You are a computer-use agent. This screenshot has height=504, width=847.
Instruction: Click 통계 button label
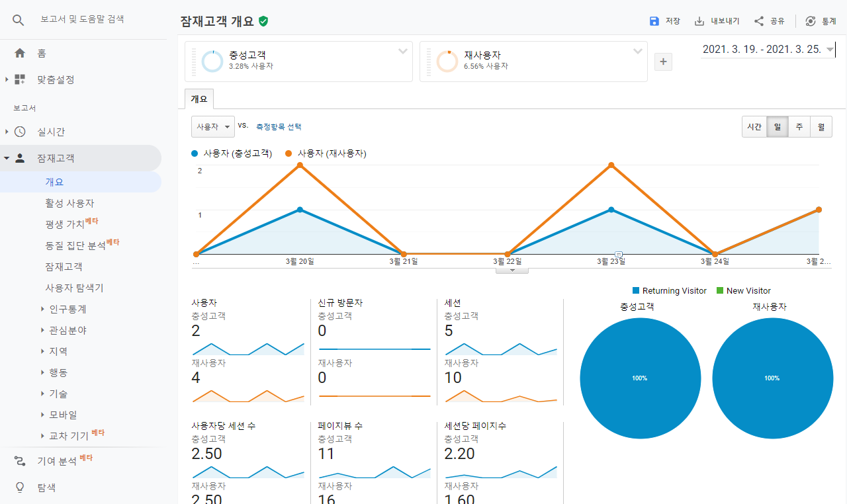829,21
